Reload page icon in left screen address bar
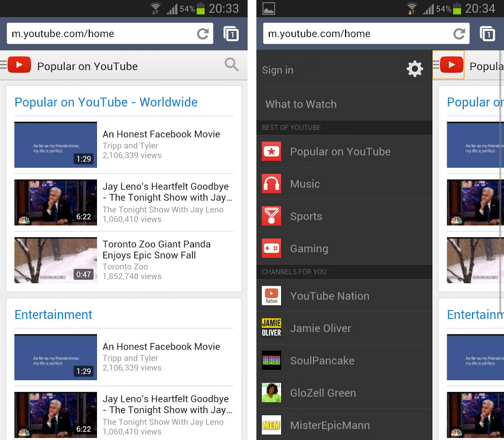504x440 pixels. pos(203,34)
